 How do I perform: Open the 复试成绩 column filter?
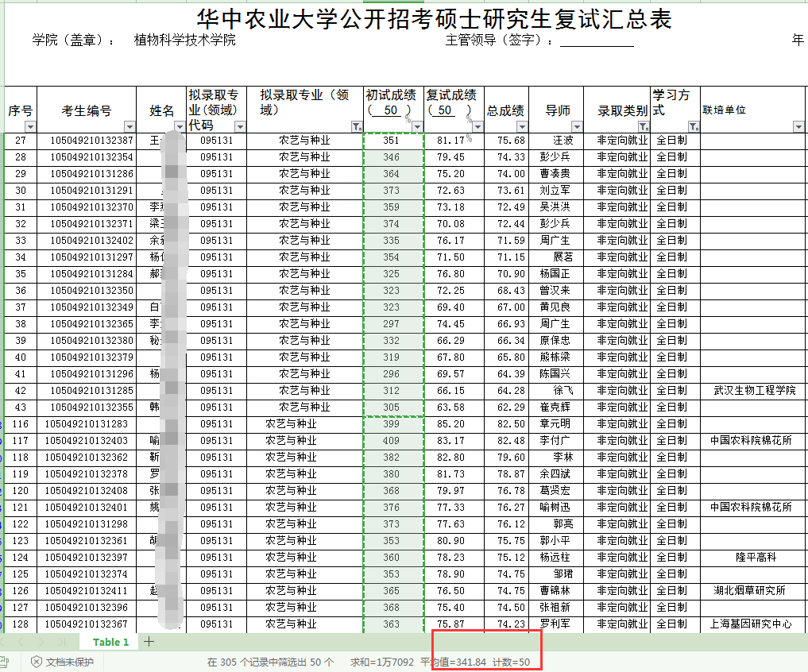pyautogui.click(x=477, y=127)
